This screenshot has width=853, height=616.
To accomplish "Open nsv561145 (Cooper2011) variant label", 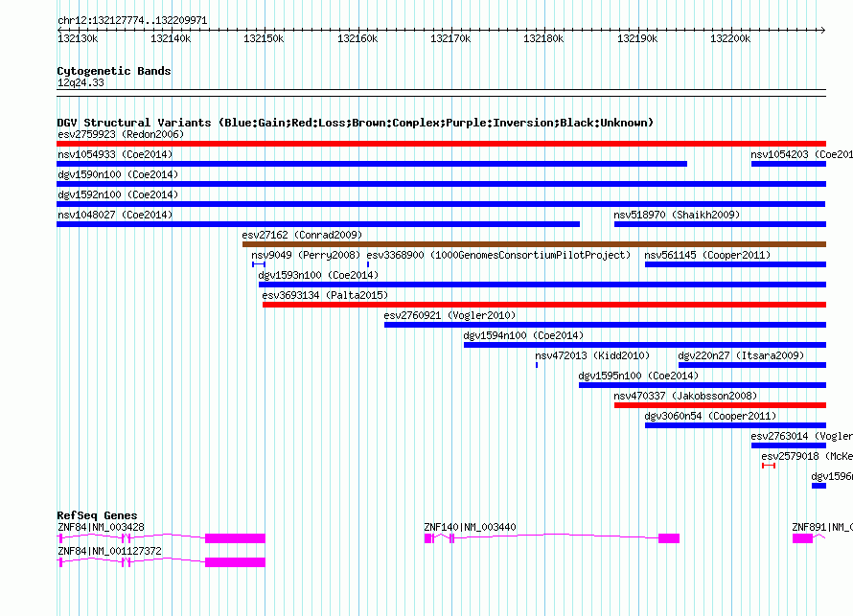I will point(707,255).
